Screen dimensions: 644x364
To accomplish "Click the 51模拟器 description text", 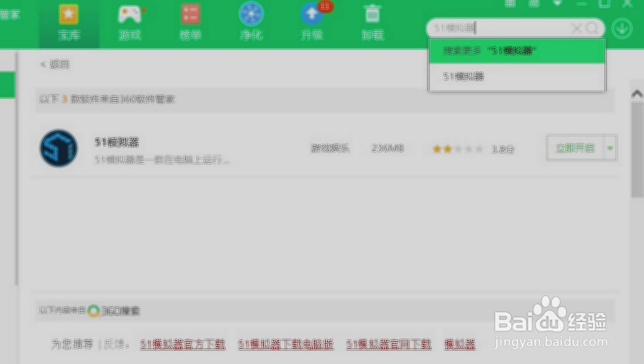I will click(162, 160).
